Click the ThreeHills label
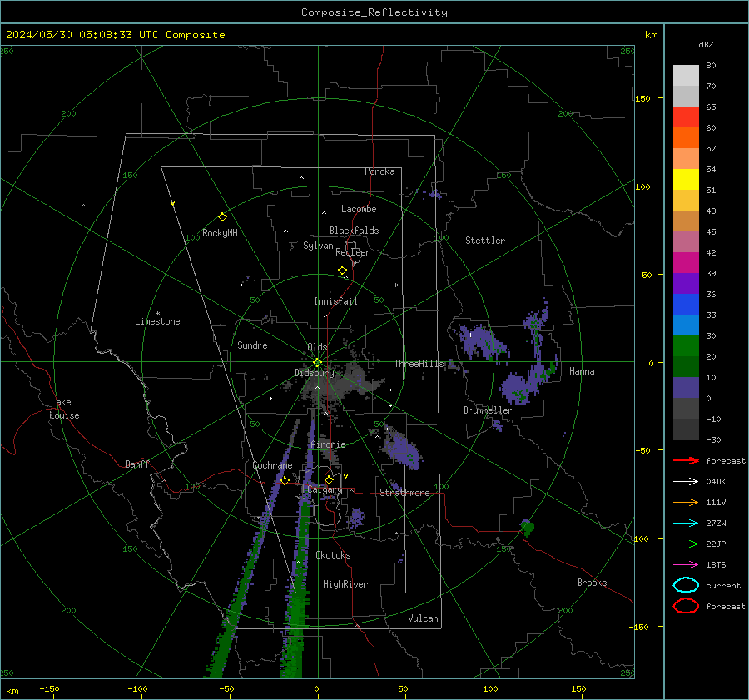 [x=419, y=364]
